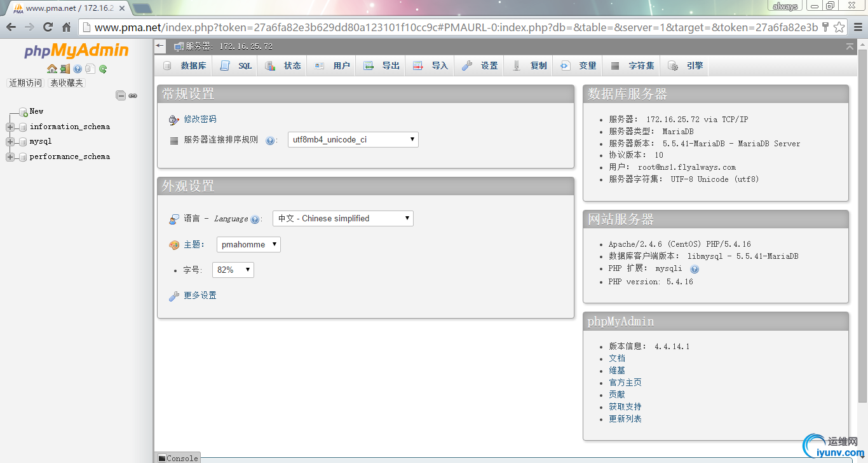Viewport: 868px width, 463px height.
Task: Click New in the database tree
Action: (36, 111)
